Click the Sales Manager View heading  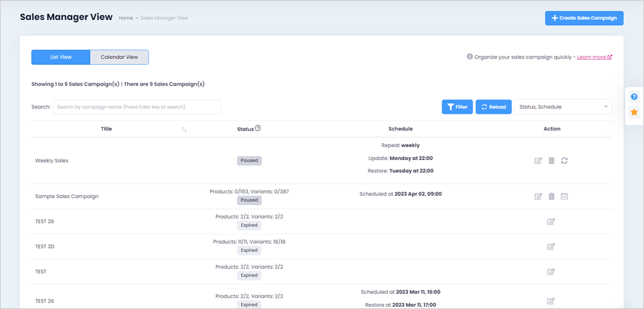66,17
